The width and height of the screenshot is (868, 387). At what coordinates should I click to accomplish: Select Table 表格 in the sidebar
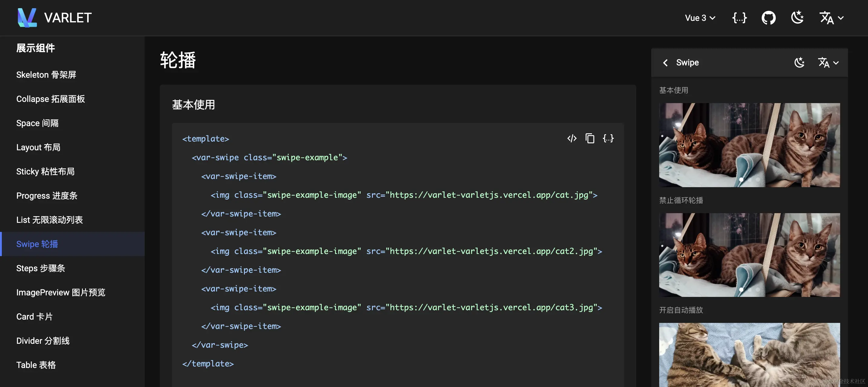click(36, 365)
